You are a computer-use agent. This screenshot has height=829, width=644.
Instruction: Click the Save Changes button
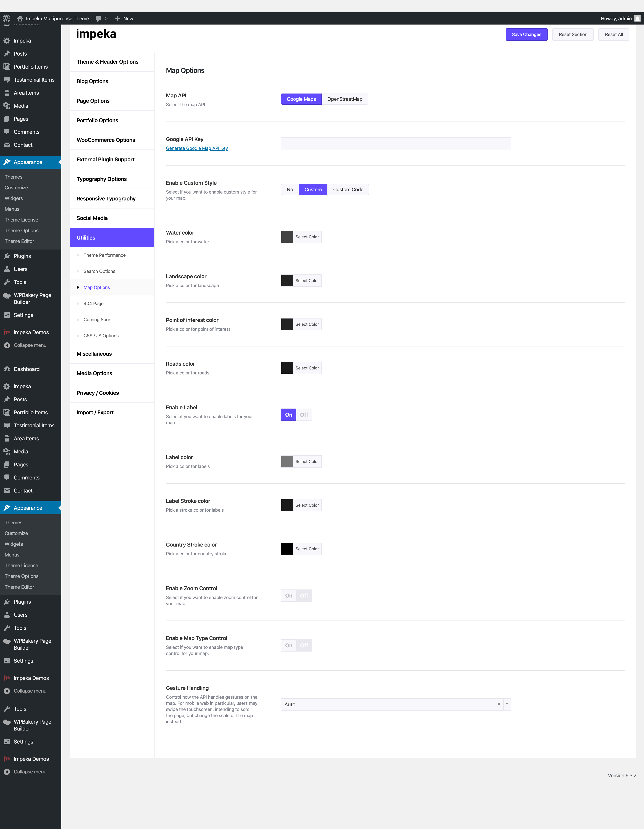click(526, 34)
